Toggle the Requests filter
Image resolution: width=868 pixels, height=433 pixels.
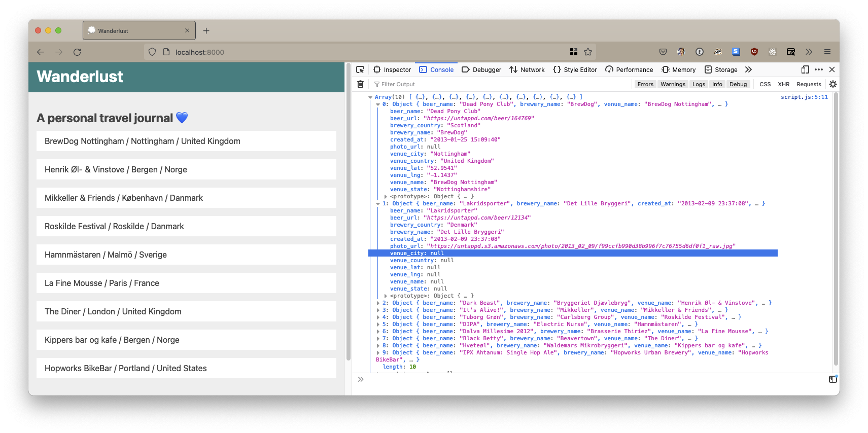coord(809,84)
